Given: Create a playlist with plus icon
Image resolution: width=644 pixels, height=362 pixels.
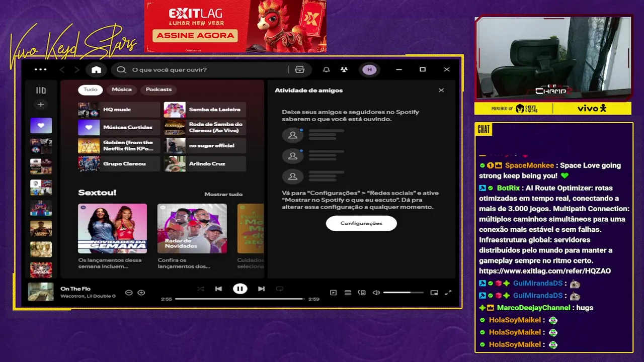Looking at the screenshot, I should click(41, 105).
